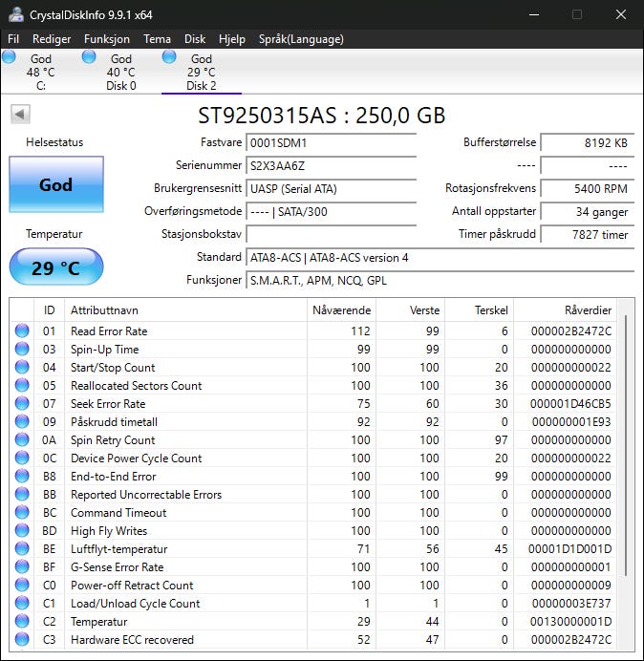The image size is (644, 661).
Task: Open the Tema menu
Action: click(157, 39)
